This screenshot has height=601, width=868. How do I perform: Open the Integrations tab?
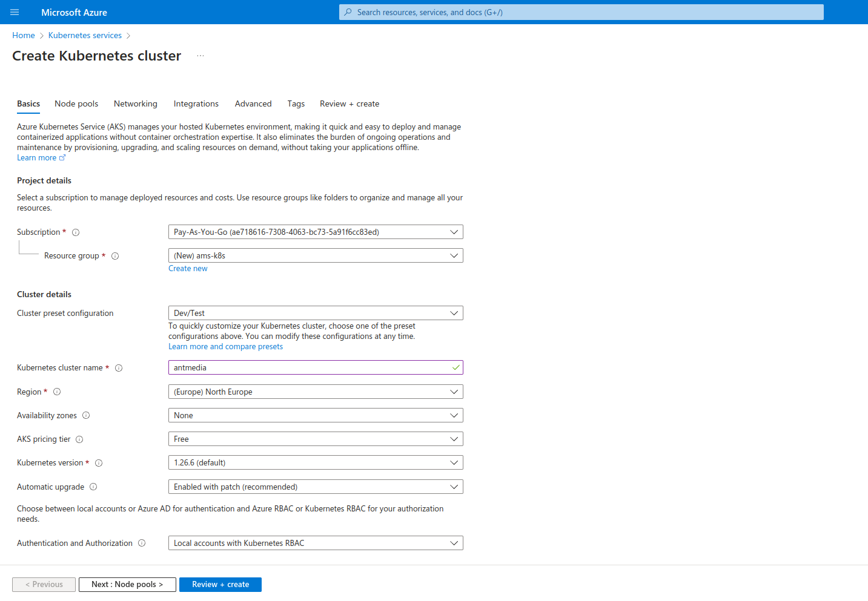(196, 103)
